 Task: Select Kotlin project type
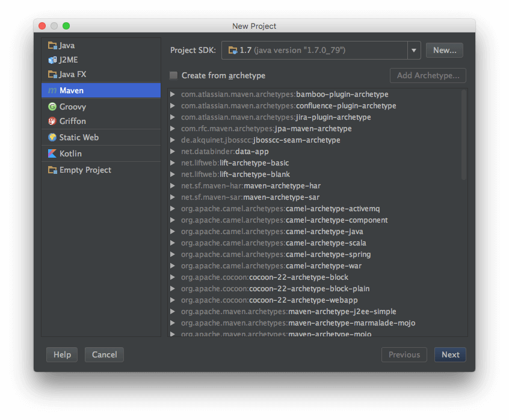click(101, 153)
